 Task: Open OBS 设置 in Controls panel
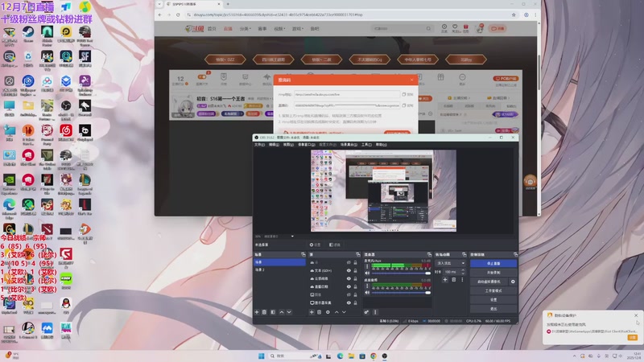point(493,299)
